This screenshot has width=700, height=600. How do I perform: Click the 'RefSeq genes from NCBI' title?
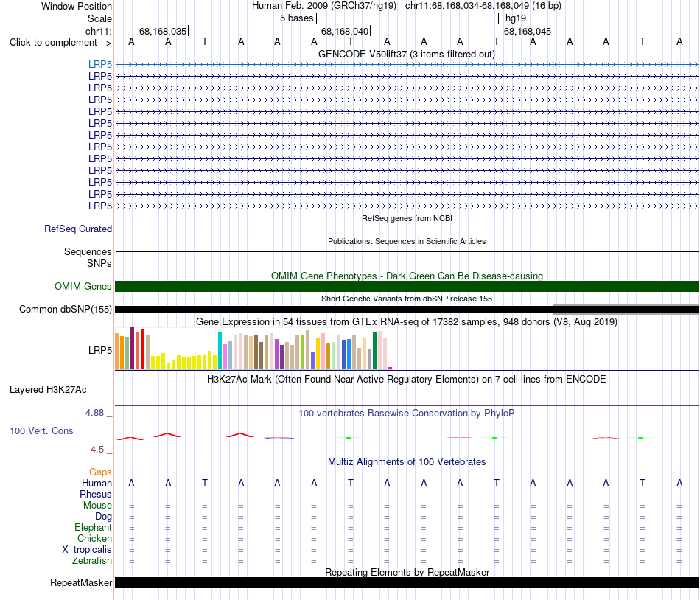(x=407, y=218)
